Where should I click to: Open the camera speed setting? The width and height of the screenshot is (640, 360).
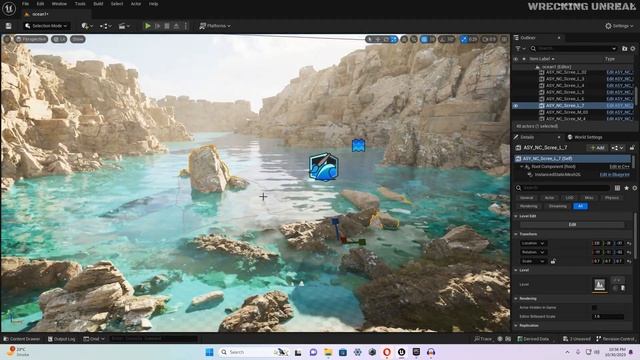[x=489, y=39]
